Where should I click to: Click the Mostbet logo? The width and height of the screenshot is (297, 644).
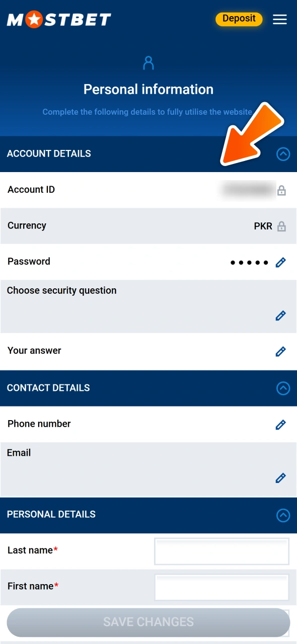58,19
